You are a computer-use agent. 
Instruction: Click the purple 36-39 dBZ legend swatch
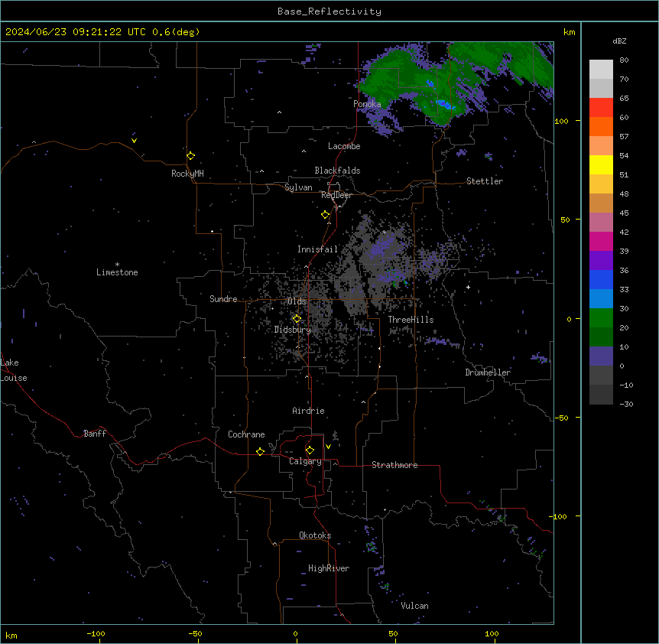(x=601, y=261)
